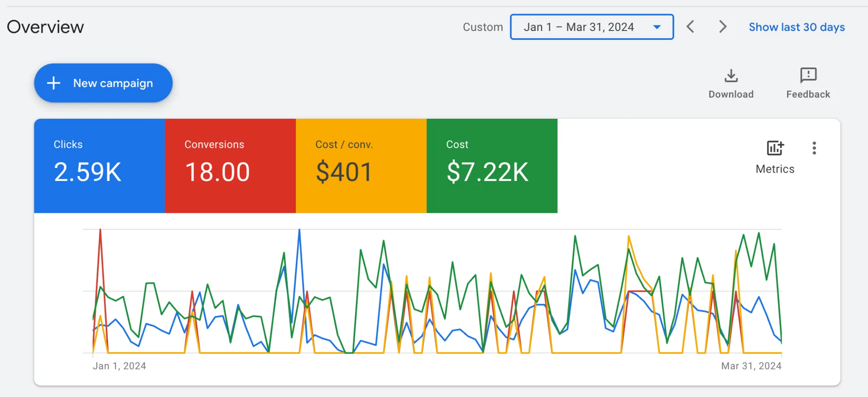This screenshot has height=397, width=868.
Task: Click the red conversions spike near Jan 1
Action: tap(100, 231)
